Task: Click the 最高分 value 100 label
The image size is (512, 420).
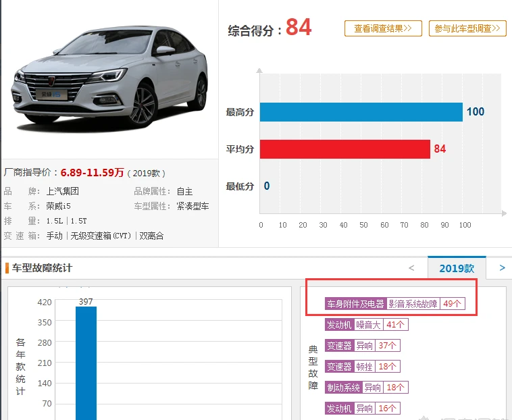Action: [x=476, y=111]
